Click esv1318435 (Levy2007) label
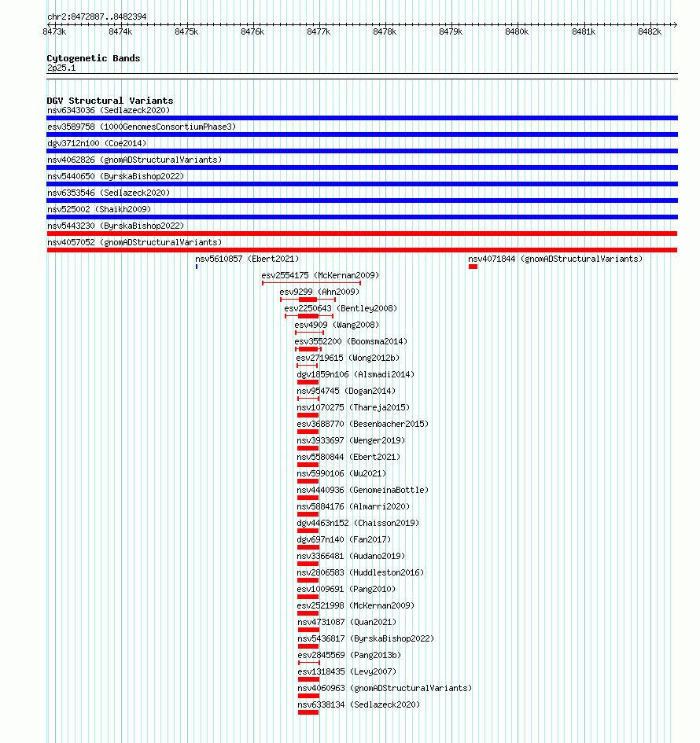Screen dimensions: 700x743 point(347,672)
